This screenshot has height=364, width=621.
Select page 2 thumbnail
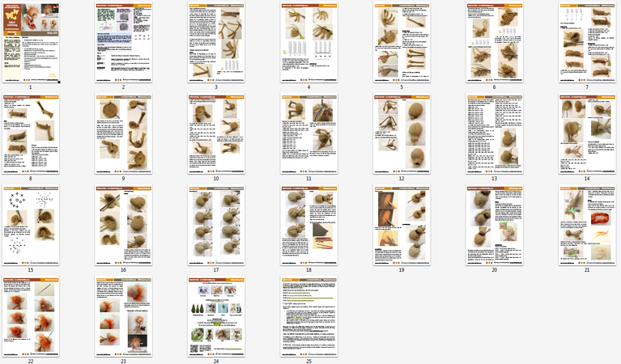point(124,41)
